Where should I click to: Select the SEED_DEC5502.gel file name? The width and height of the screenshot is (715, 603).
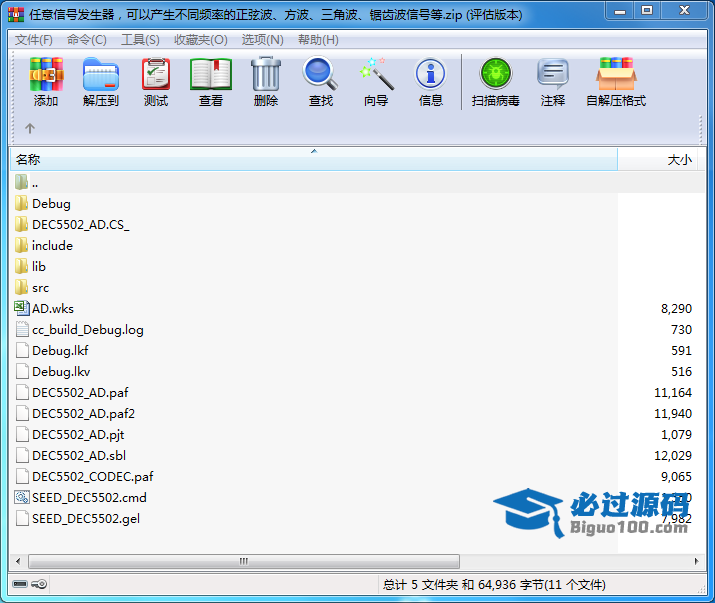(86, 518)
